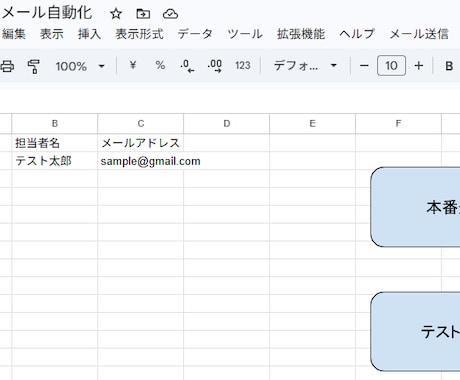Click the font size field showing 10
This screenshot has width=460, height=380.
(x=391, y=65)
